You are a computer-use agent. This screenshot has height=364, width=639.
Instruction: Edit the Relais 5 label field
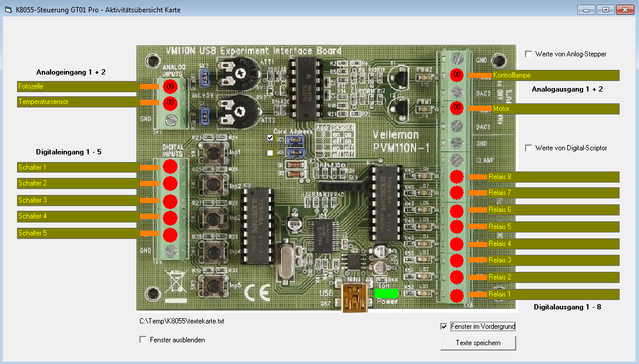click(553, 227)
